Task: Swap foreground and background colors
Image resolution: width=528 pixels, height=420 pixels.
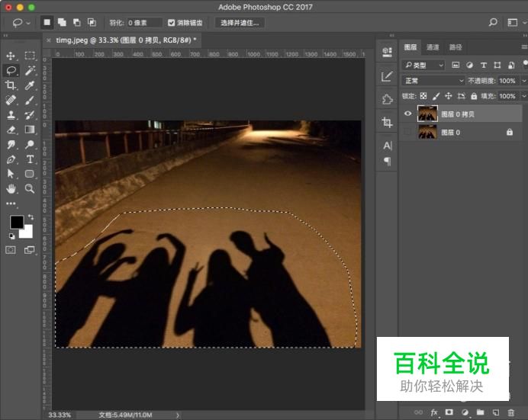Action: click(31, 217)
